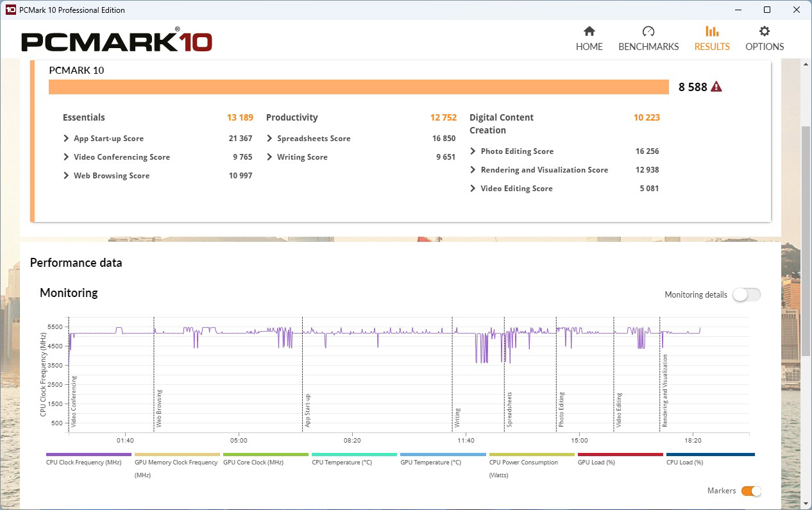
Task: Expand Video Editing Score details
Action: point(473,189)
